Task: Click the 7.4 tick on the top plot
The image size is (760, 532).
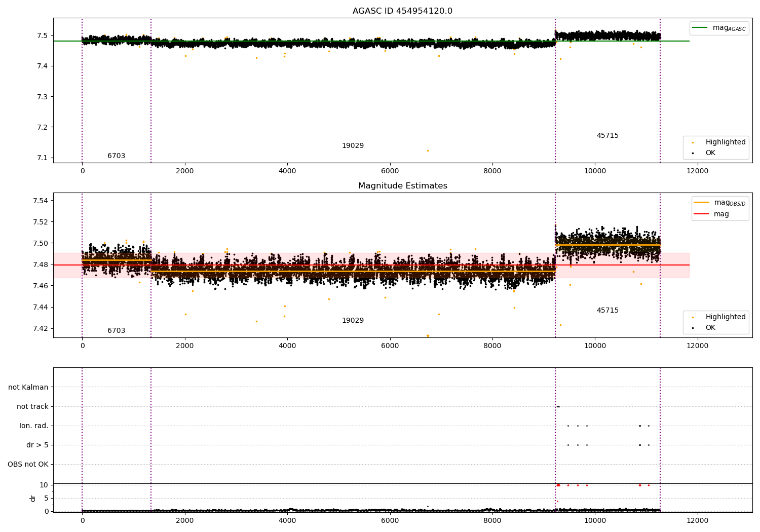Action: pos(43,66)
